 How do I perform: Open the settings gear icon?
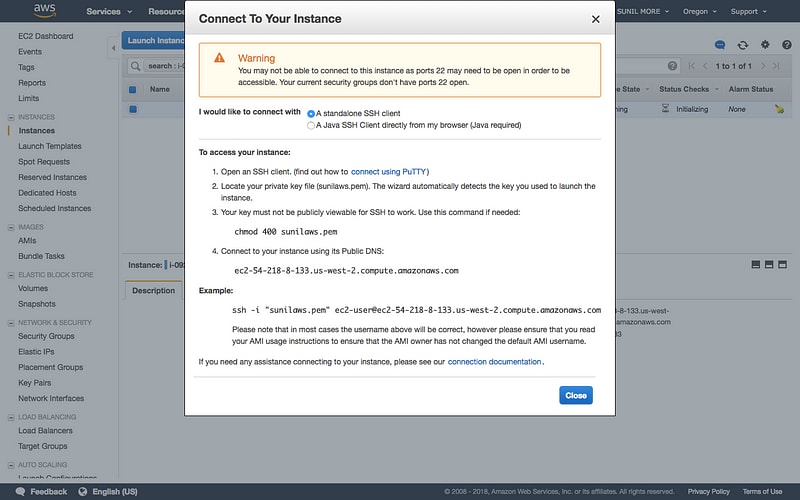(765, 45)
